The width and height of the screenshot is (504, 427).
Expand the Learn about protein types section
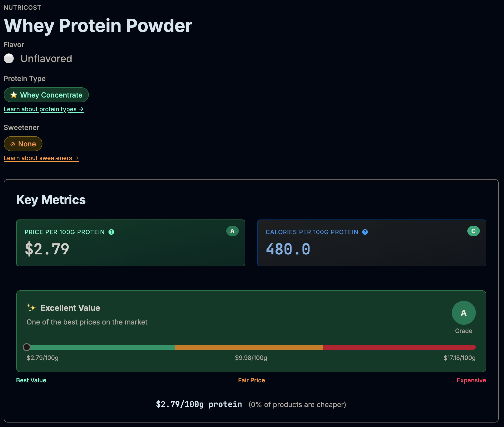point(43,109)
